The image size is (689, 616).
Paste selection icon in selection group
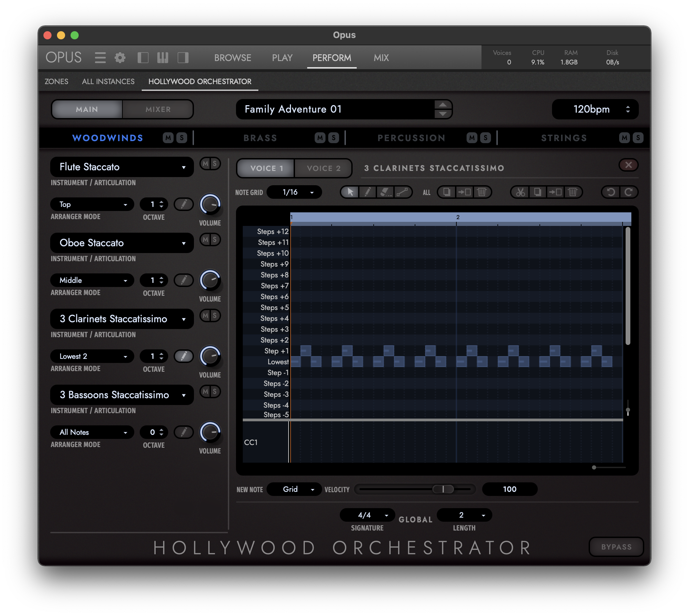pos(555,192)
